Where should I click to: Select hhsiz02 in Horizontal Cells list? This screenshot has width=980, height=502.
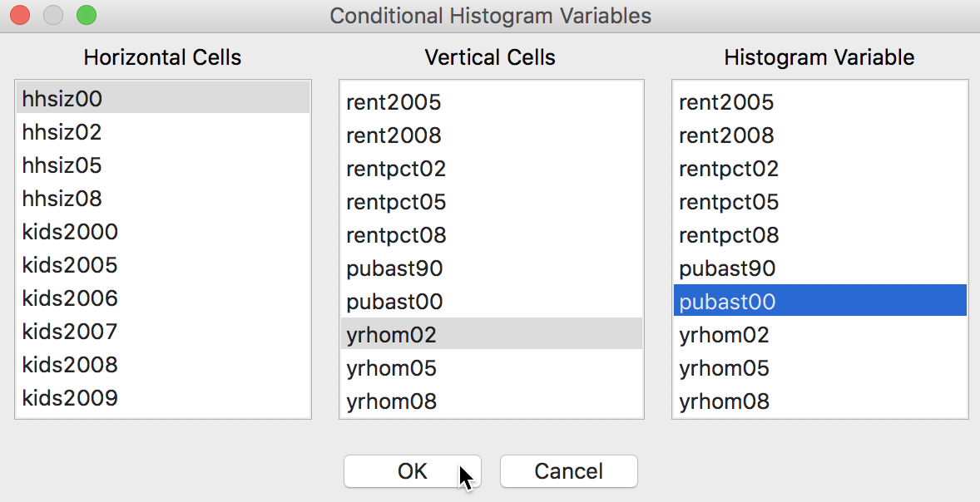163,132
